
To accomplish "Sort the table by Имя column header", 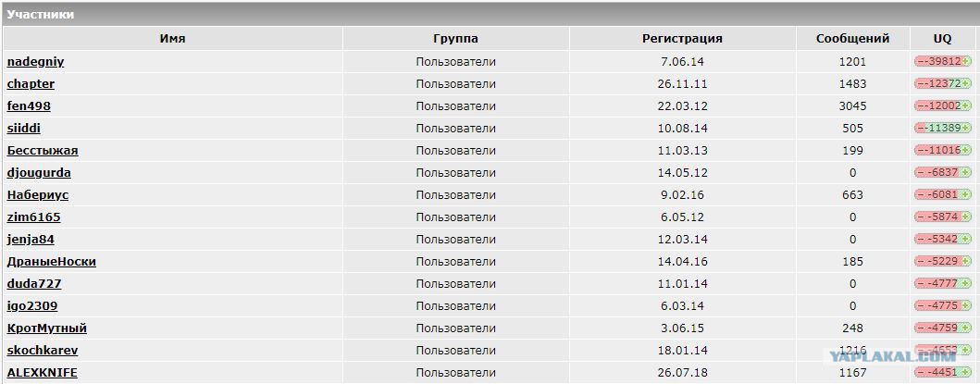I will click(172, 39).
